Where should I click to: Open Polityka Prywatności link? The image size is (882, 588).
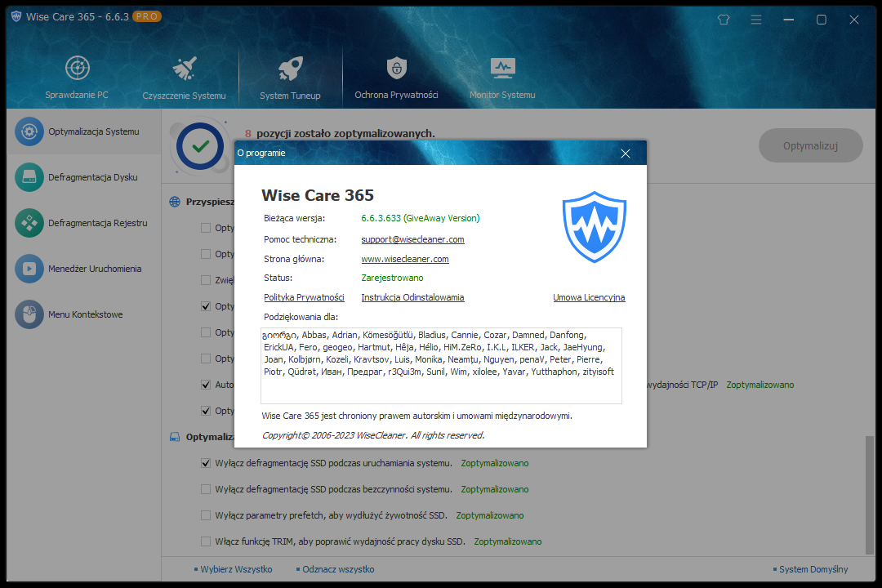pyautogui.click(x=304, y=297)
